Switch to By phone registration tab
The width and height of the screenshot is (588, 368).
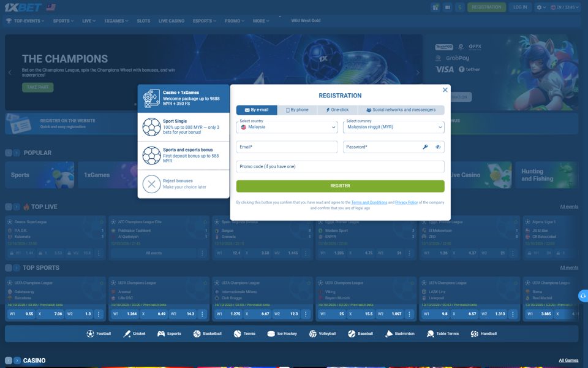click(297, 110)
